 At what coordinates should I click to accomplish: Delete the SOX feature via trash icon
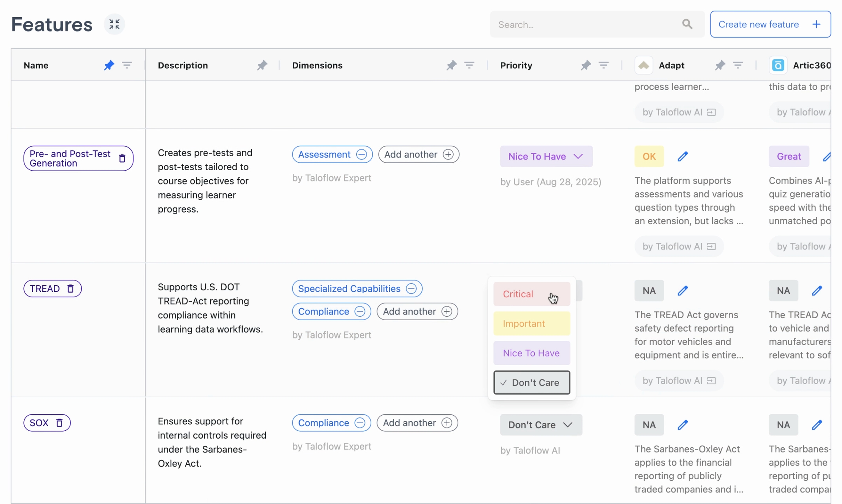(x=59, y=423)
